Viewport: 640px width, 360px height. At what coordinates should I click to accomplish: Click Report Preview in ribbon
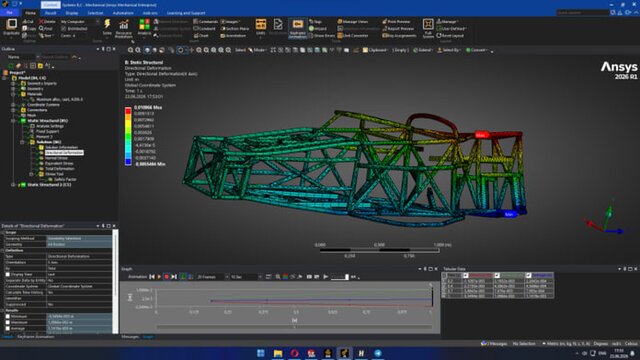pyautogui.click(x=398, y=29)
